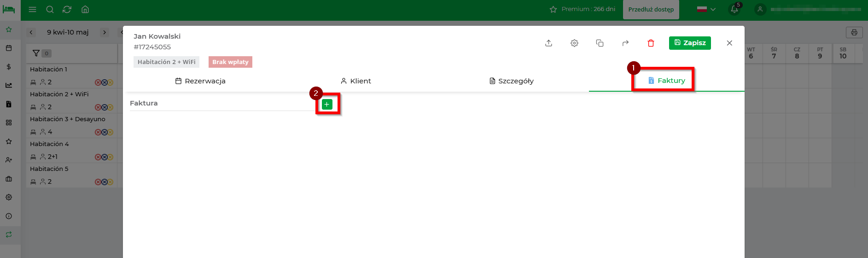Click the duplicate reservation icon
The width and height of the screenshot is (868, 258).
600,43
